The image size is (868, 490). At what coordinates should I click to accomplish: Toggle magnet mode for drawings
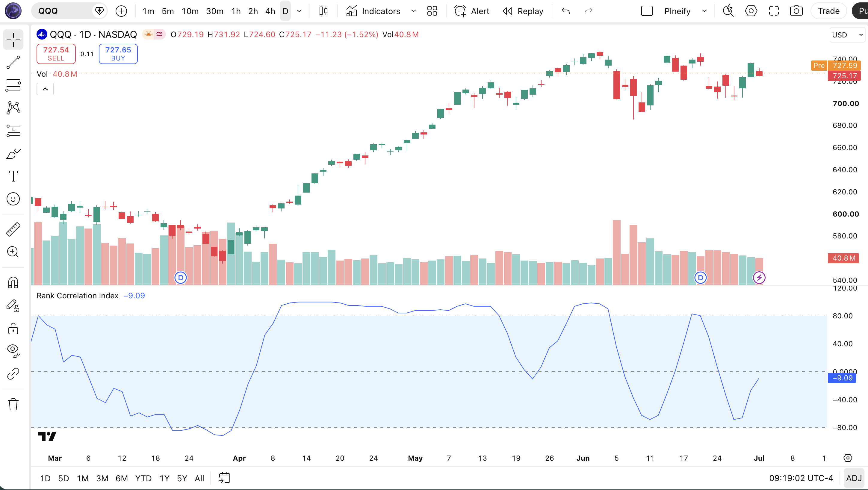pos(13,282)
